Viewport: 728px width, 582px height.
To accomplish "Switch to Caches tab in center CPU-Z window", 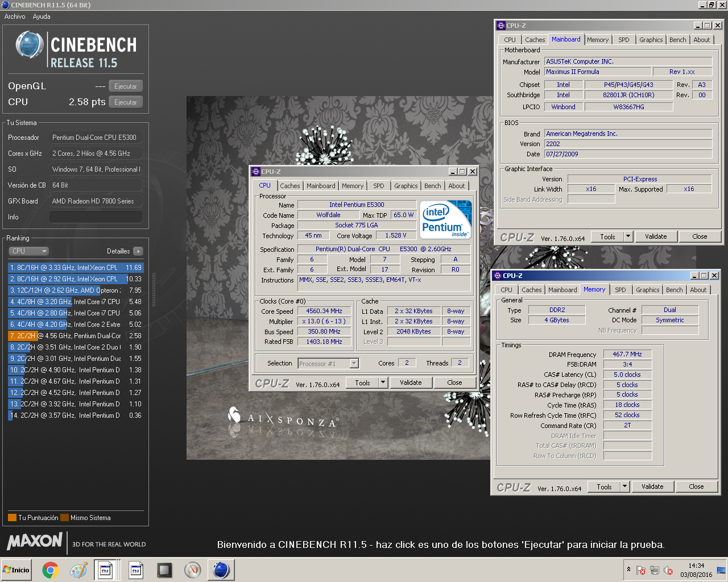I will [x=289, y=186].
